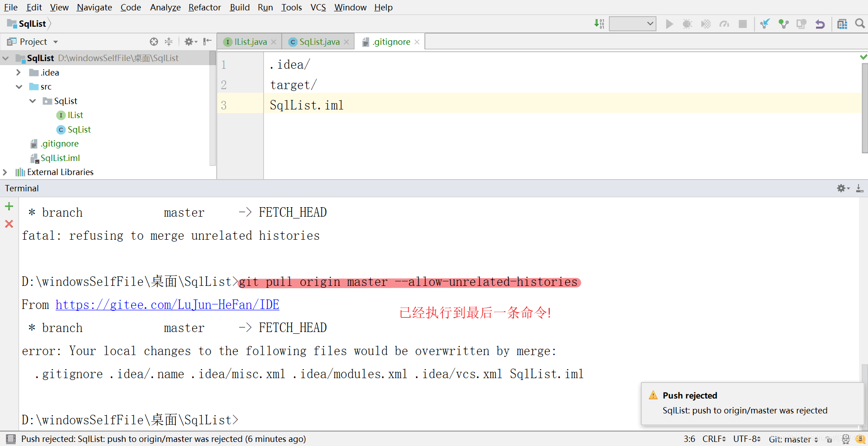Image resolution: width=868 pixels, height=446 pixels.
Task: Select SqlList.iml in project tree
Action: click(55, 158)
